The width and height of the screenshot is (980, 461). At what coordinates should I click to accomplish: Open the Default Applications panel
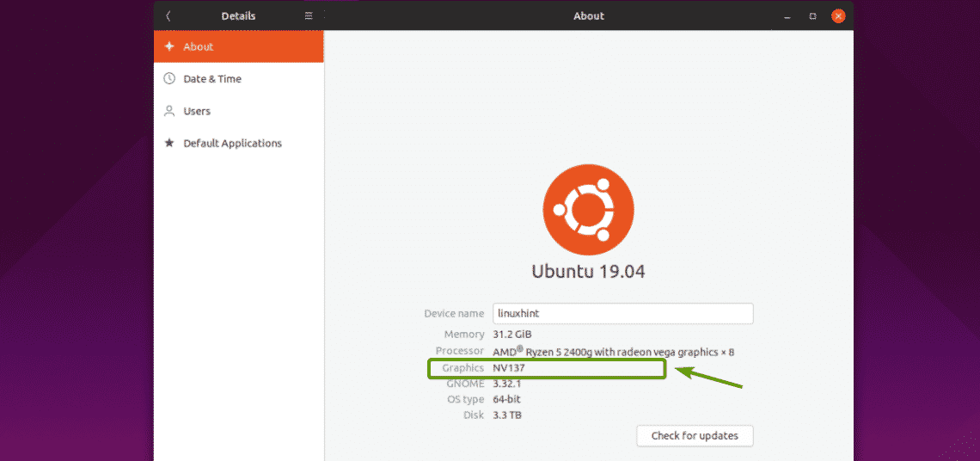tap(239, 144)
